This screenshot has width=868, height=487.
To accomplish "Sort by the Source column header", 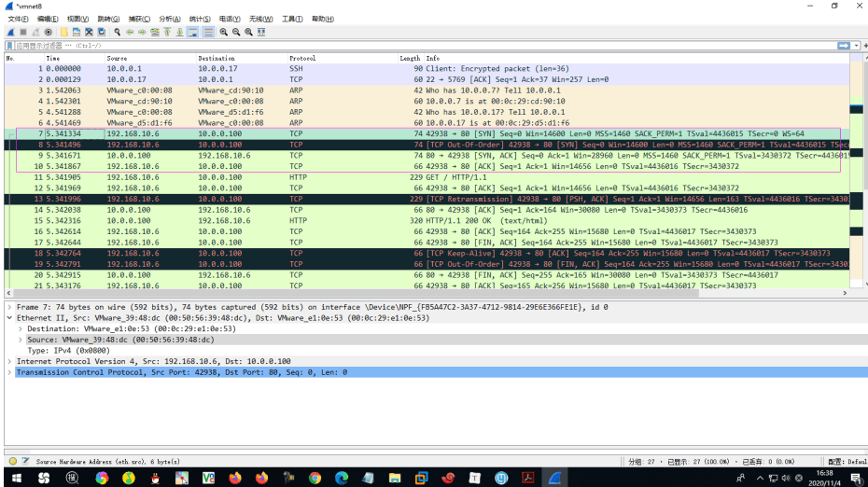I will coord(150,58).
